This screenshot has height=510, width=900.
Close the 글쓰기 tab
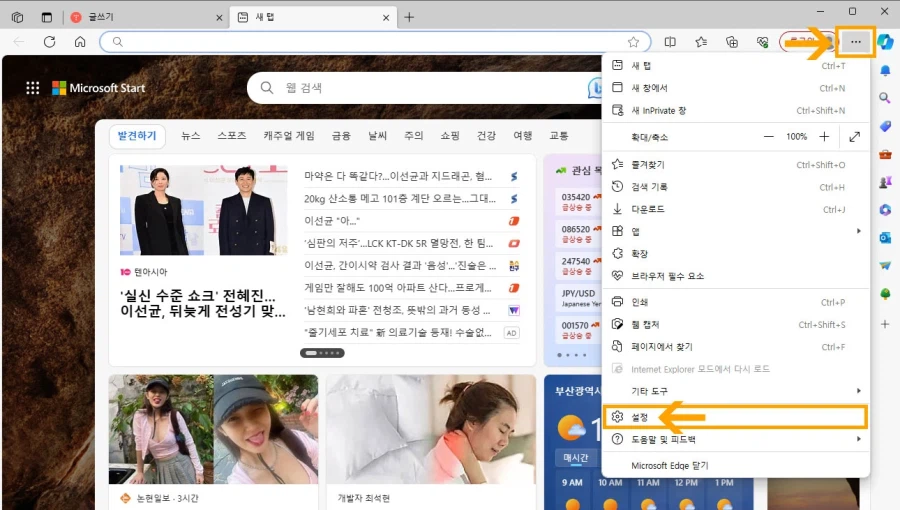(219, 18)
